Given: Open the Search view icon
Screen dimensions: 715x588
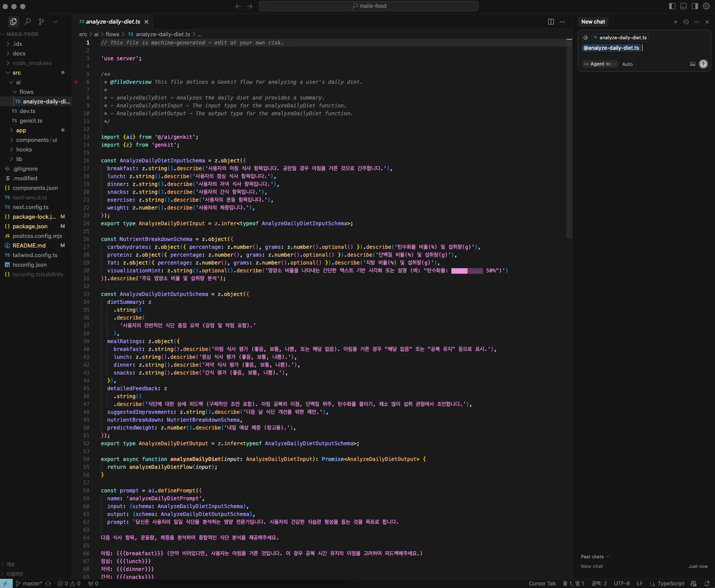Looking at the screenshot, I should pyautogui.click(x=28, y=21).
